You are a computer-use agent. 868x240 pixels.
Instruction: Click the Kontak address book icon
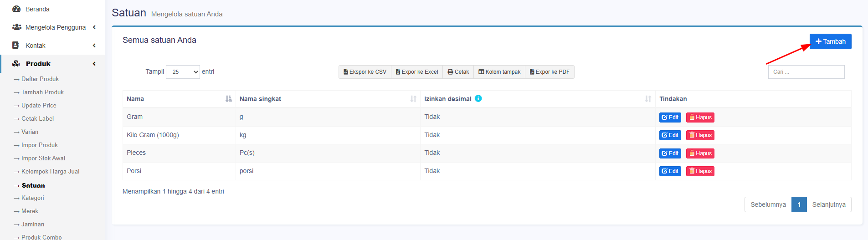point(15,45)
